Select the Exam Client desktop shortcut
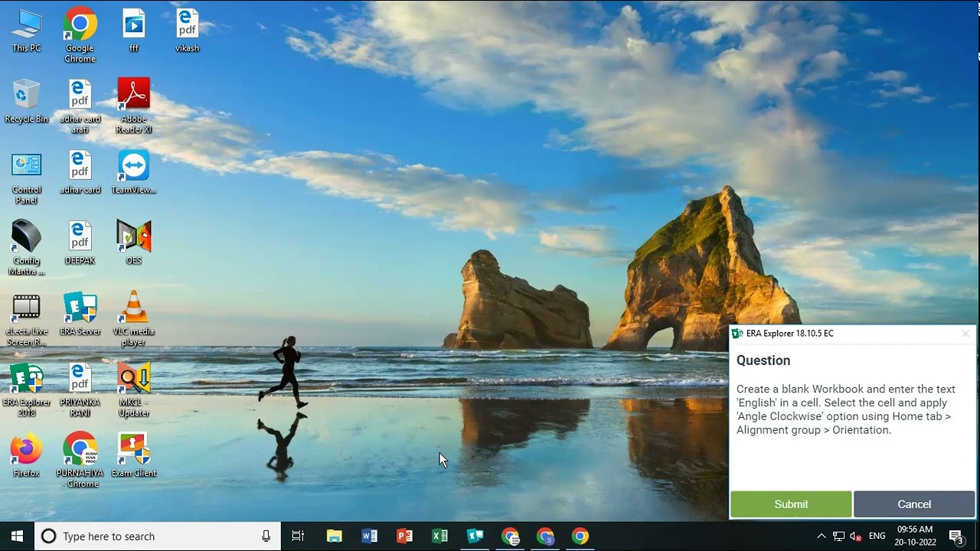The image size is (980, 551). click(134, 455)
